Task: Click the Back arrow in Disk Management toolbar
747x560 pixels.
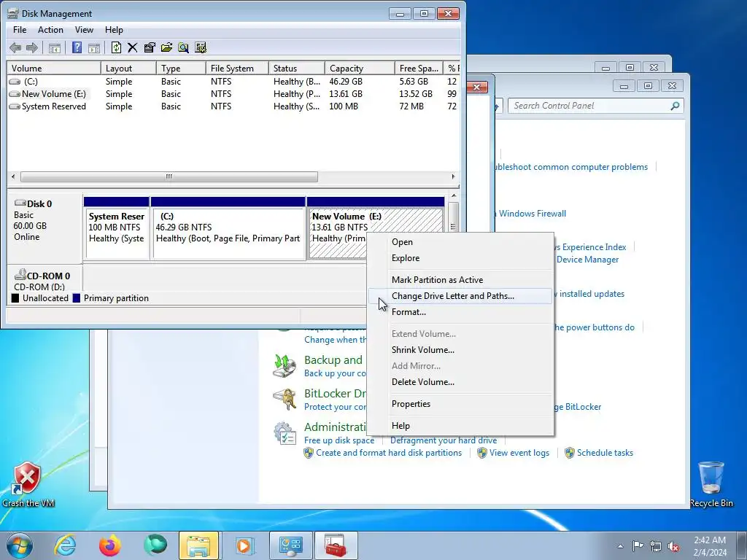Action: (x=15, y=47)
